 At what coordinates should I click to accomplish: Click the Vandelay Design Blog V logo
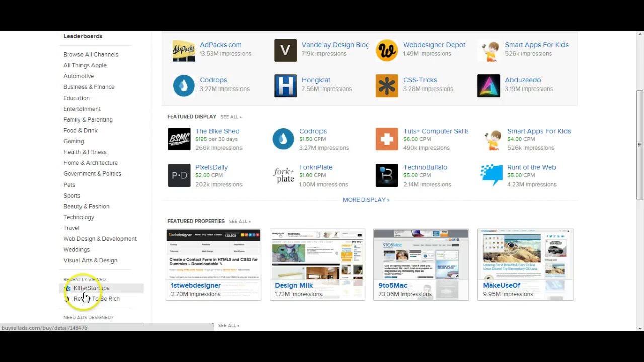tap(285, 50)
